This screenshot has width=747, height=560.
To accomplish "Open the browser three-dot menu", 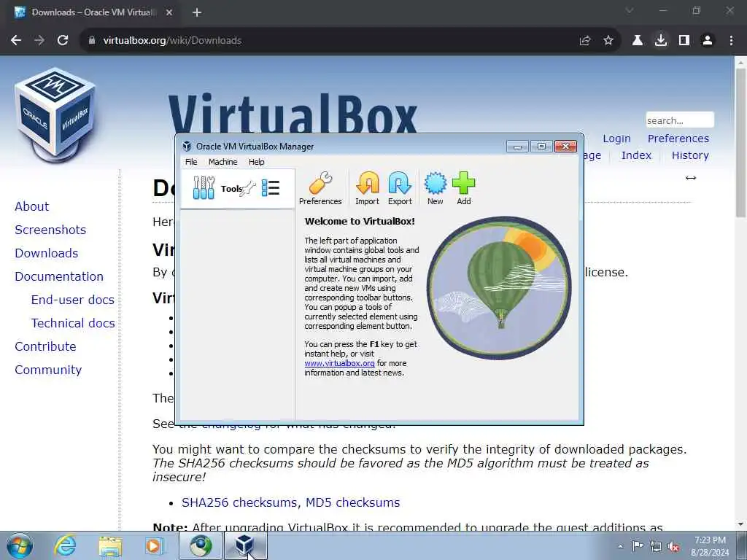I will coord(731,41).
